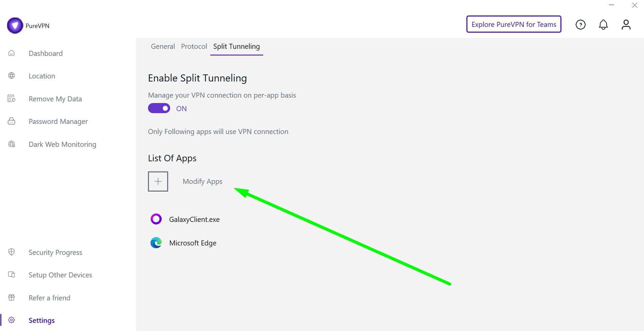Open Refer a friend section
644x331 pixels.
click(50, 298)
